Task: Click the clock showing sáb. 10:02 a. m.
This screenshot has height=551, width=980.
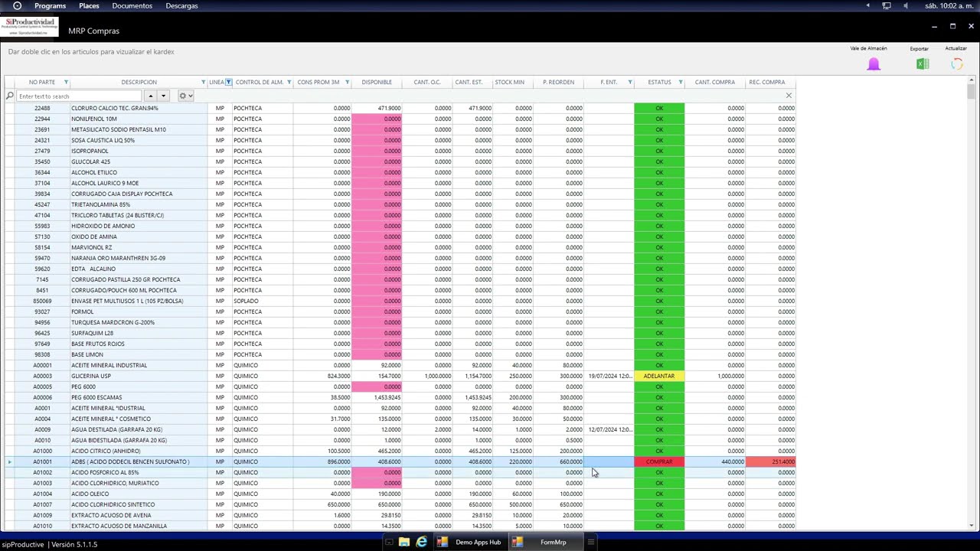Action: (x=949, y=5)
